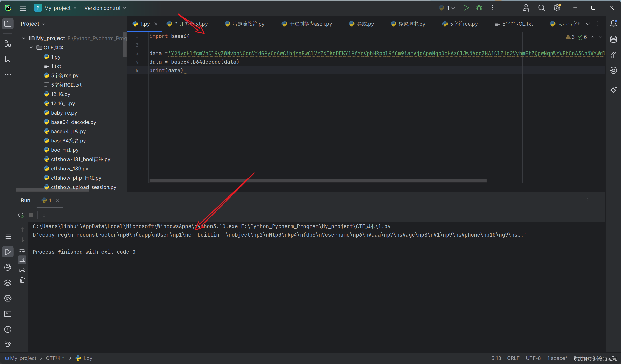Select ctfshow_189.py in project tree
This screenshot has width=621, height=364.
pos(70,169)
